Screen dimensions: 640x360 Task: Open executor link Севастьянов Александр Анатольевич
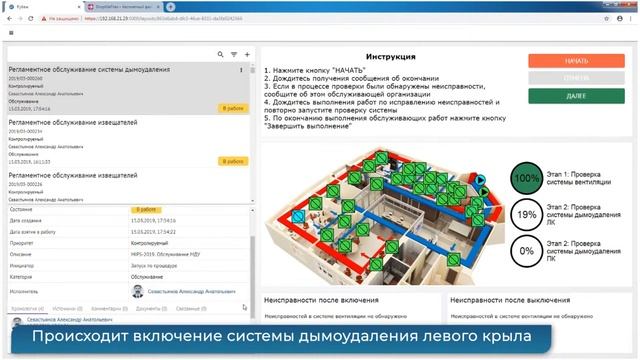pos(191,291)
